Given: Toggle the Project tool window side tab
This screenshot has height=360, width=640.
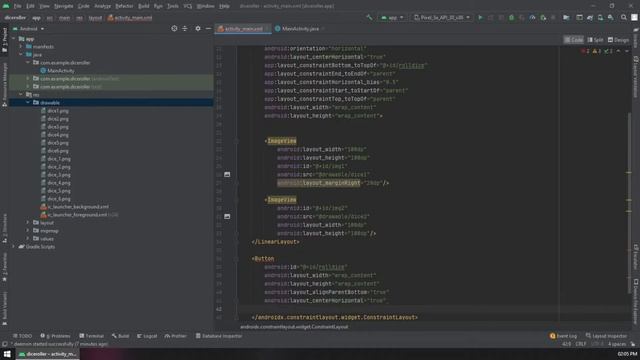Looking at the screenshot, I should point(4,40).
